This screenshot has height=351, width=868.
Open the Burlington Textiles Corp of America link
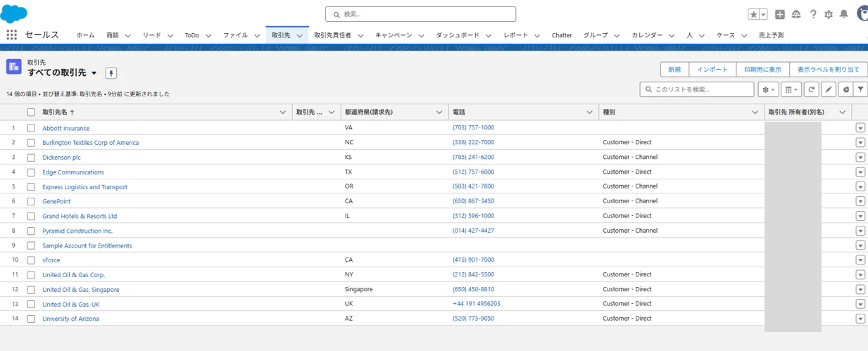click(90, 143)
